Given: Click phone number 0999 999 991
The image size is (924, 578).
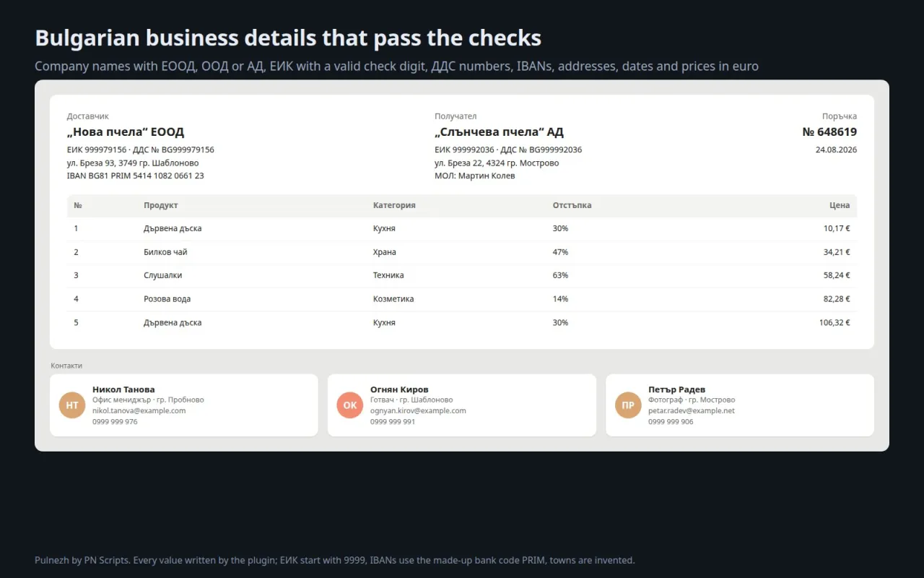Looking at the screenshot, I should click(x=393, y=421).
